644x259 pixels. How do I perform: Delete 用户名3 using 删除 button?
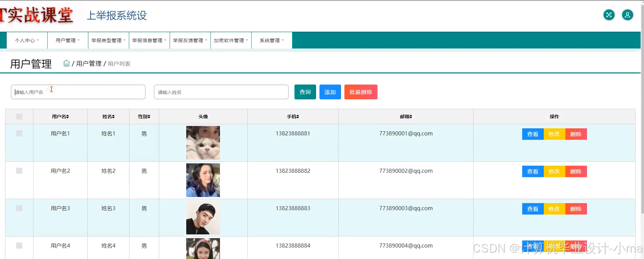tap(576, 209)
